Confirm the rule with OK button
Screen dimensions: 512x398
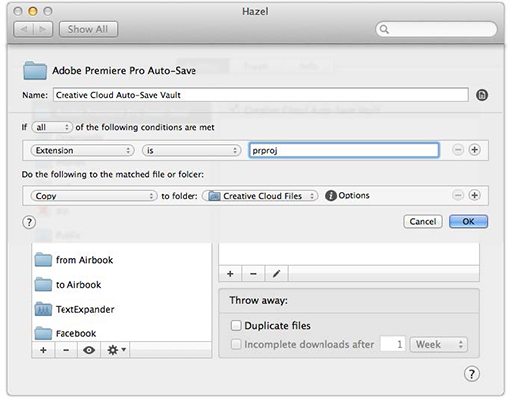pos(468,222)
